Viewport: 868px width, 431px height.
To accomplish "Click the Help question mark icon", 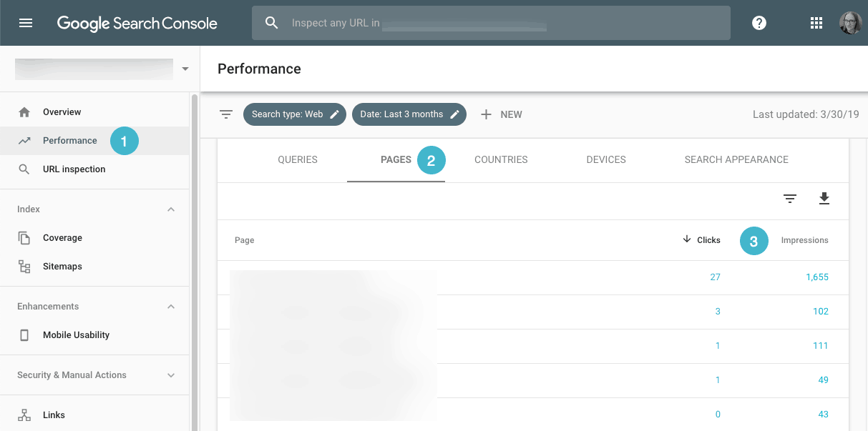I will 759,23.
